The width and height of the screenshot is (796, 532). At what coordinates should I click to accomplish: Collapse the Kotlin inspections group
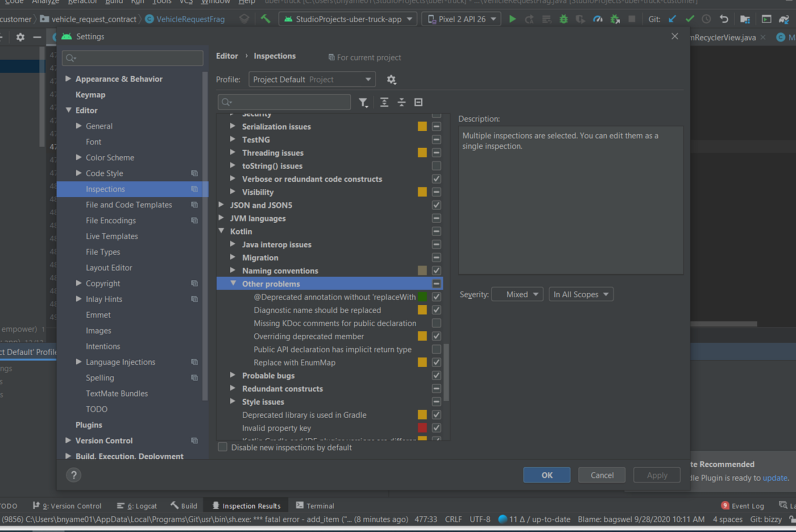click(x=222, y=231)
